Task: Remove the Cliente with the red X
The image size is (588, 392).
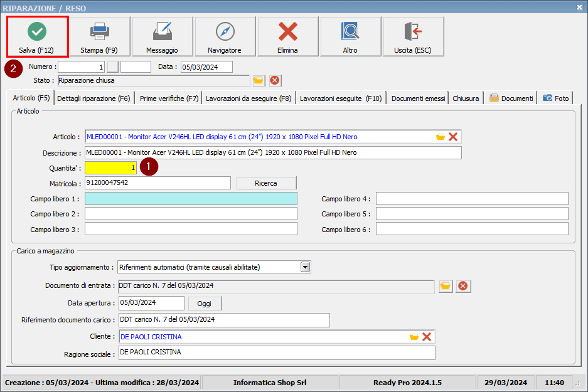Action: click(x=426, y=337)
